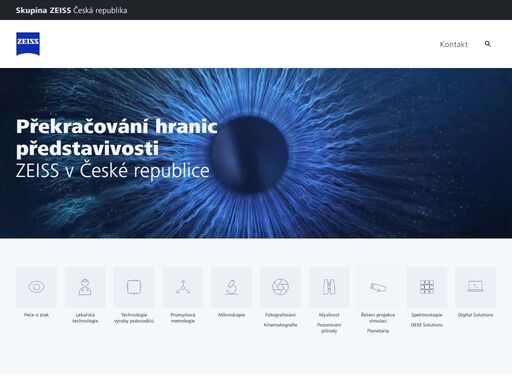Click the 'Skupina ZEISS Česká republika' top bar title
Image resolution: width=512 pixels, height=384 pixels.
pos(71,10)
